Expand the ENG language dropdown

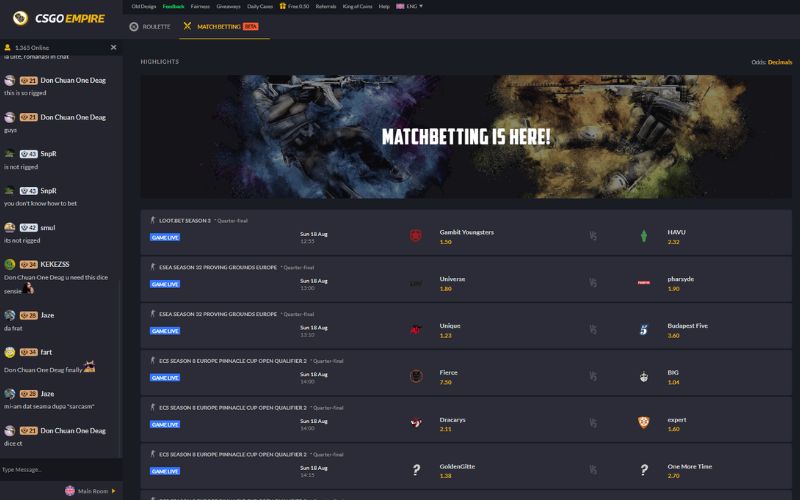point(410,7)
